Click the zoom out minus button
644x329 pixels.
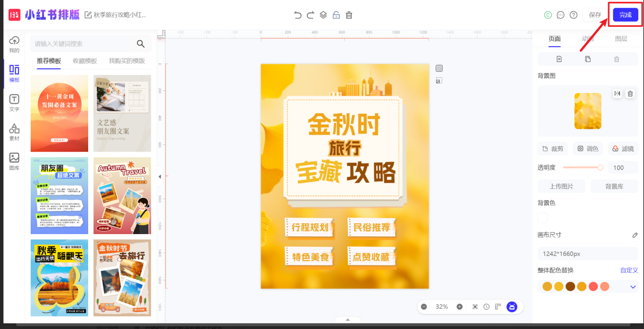[424, 307]
